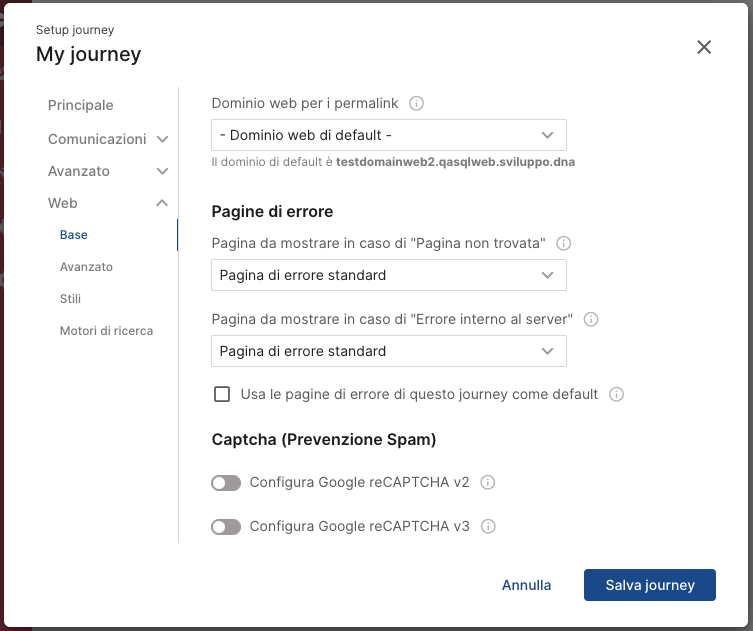Enable Configura Google reCAPTCHA v2 toggle

click(x=226, y=483)
